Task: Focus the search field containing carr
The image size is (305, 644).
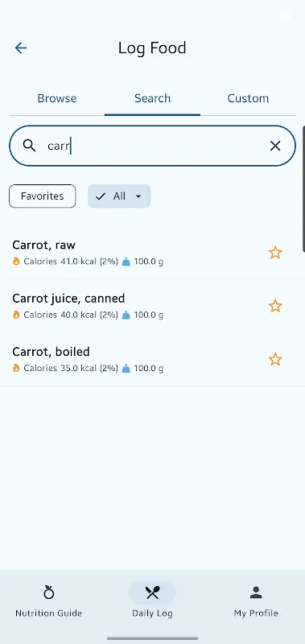Action: (152, 146)
